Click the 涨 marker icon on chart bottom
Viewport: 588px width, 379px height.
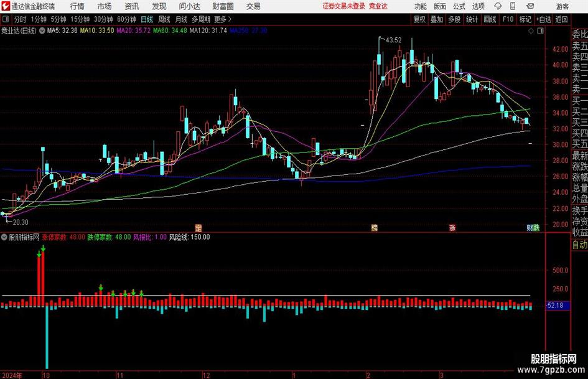[x=452, y=228]
